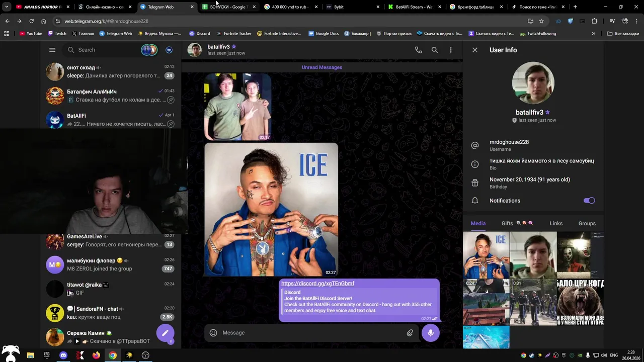Open the emoji picker in message box
644x362 pixels.
click(213, 333)
